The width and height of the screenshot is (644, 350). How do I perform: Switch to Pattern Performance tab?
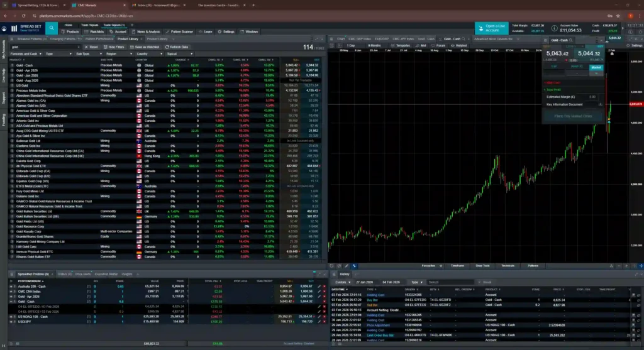99,39
